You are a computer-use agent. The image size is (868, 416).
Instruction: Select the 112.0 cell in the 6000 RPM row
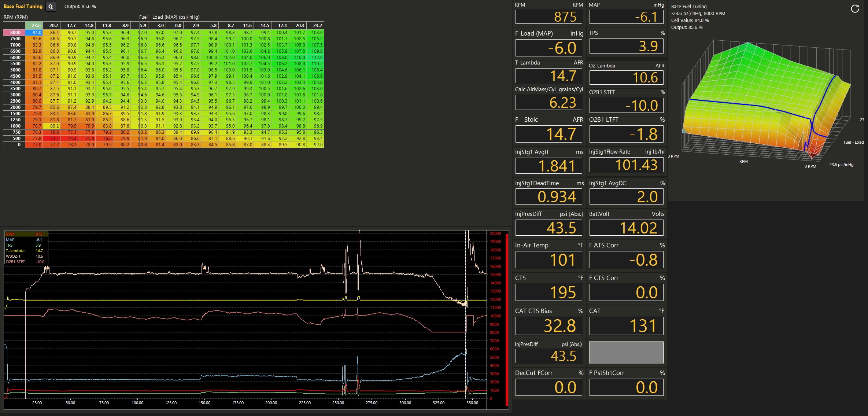click(315, 58)
